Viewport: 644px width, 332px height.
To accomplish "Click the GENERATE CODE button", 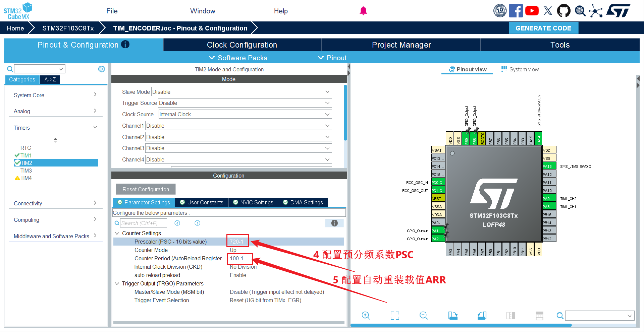I will [543, 28].
